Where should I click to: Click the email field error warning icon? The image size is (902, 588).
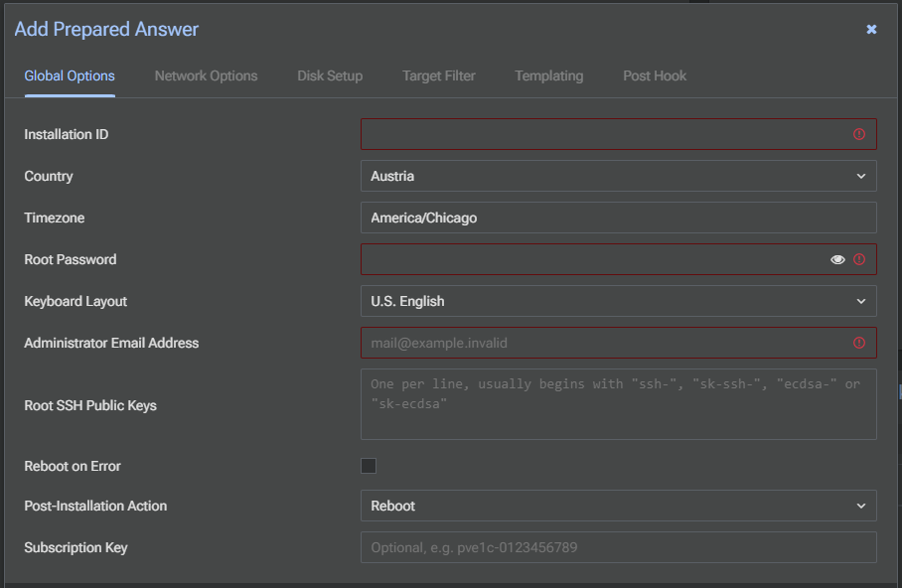coord(859,343)
